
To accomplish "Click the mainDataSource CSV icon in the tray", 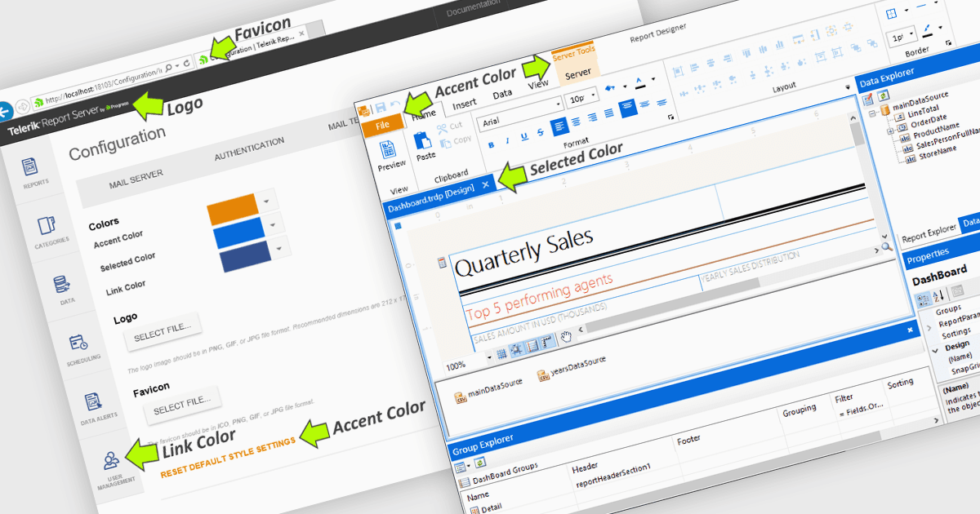I will (460, 398).
